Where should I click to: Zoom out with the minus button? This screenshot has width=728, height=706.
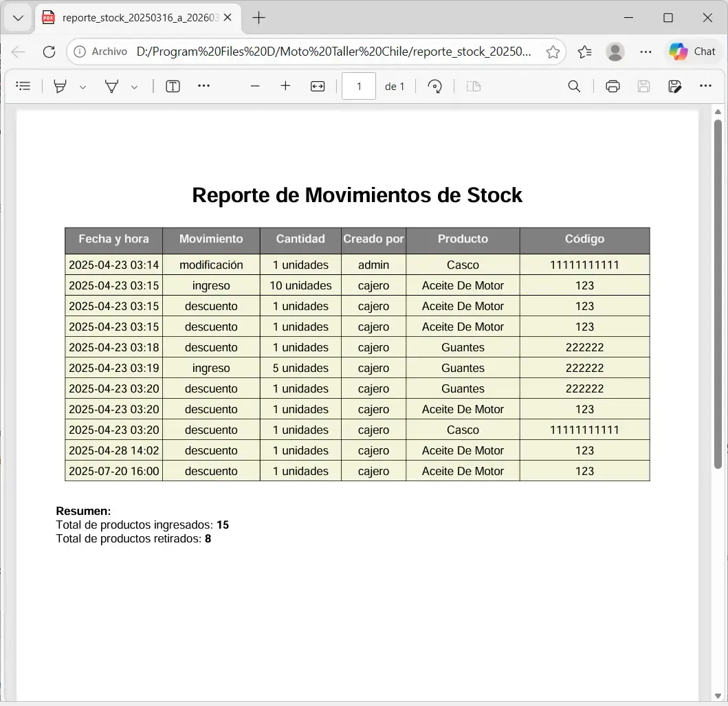tap(255, 86)
